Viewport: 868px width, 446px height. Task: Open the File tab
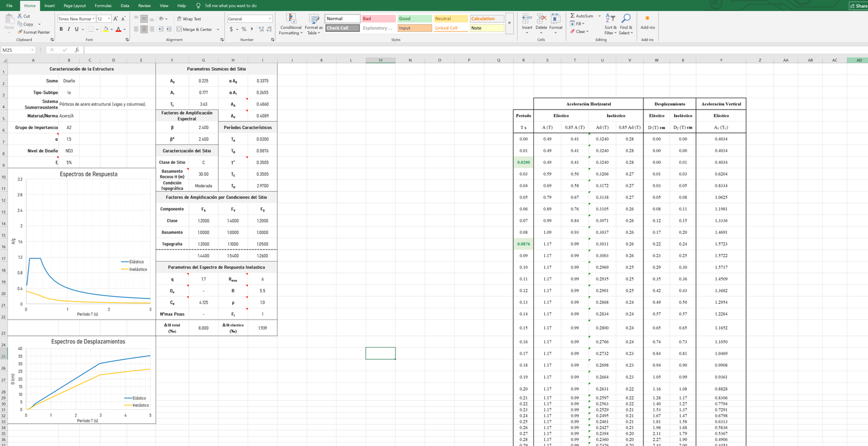(x=9, y=5)
